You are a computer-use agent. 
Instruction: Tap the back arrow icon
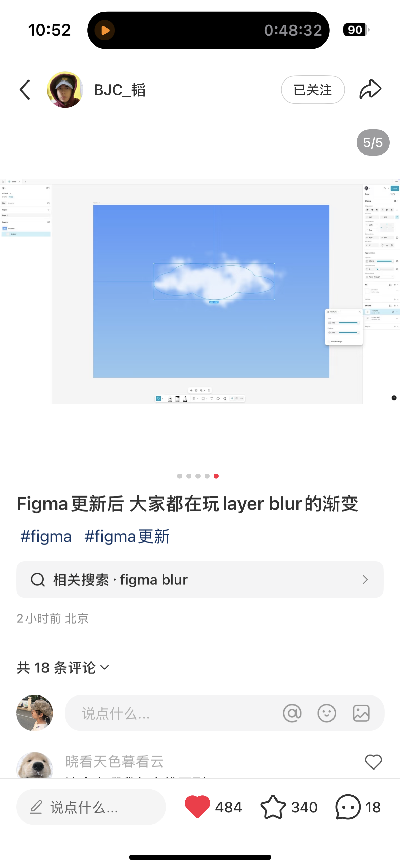click(x=25, y=90)
